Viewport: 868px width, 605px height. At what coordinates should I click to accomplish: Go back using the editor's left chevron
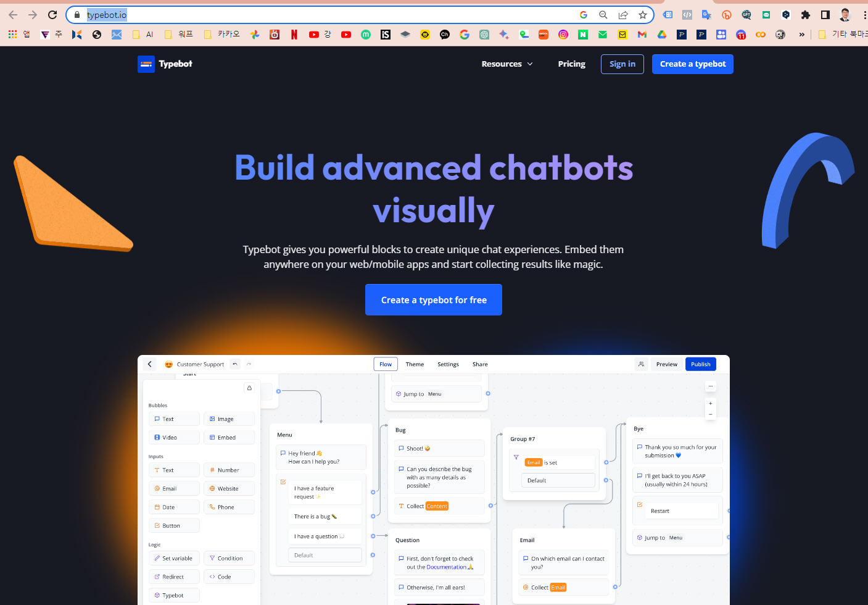(150, 364)
